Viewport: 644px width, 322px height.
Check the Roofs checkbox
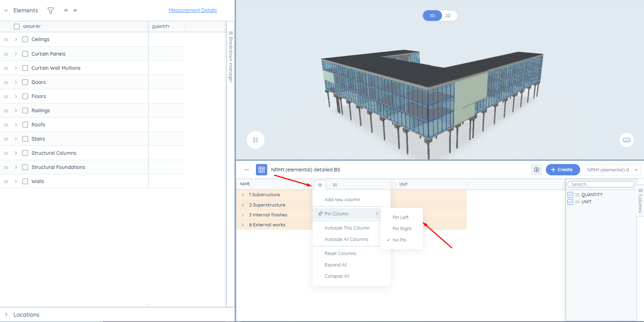[25, 125]
